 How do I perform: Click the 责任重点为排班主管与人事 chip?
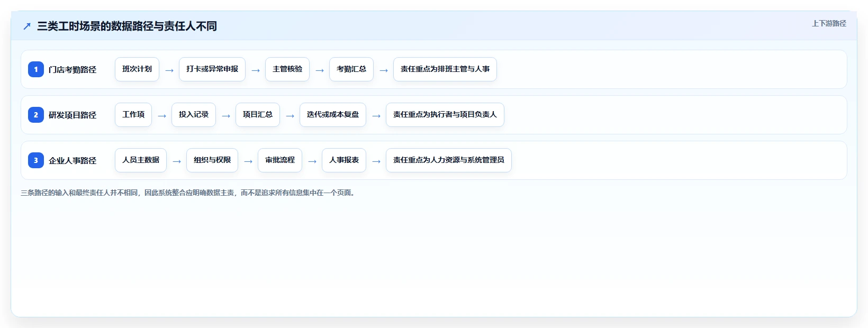pos(445,69)
